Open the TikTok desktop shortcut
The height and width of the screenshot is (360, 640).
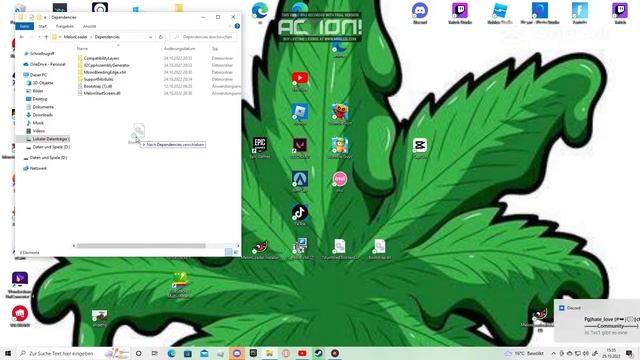tap(300, 215)
